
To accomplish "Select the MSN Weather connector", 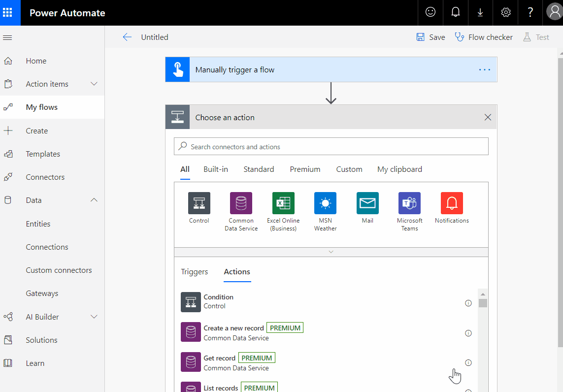I will [325, 203].
